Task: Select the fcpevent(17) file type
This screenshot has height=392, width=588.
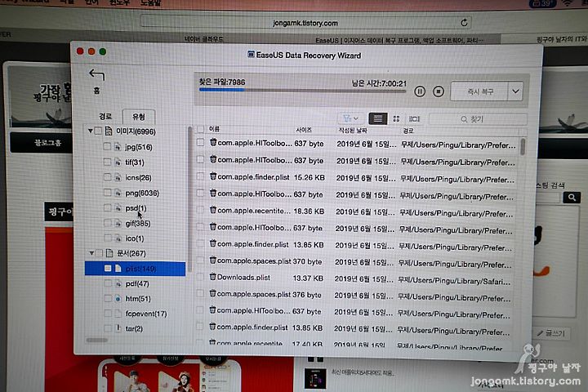Action: 146,314
